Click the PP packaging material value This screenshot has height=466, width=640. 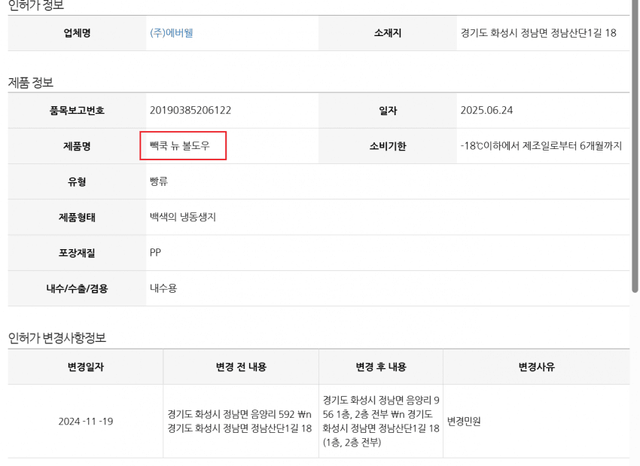[x=155, y=253]
